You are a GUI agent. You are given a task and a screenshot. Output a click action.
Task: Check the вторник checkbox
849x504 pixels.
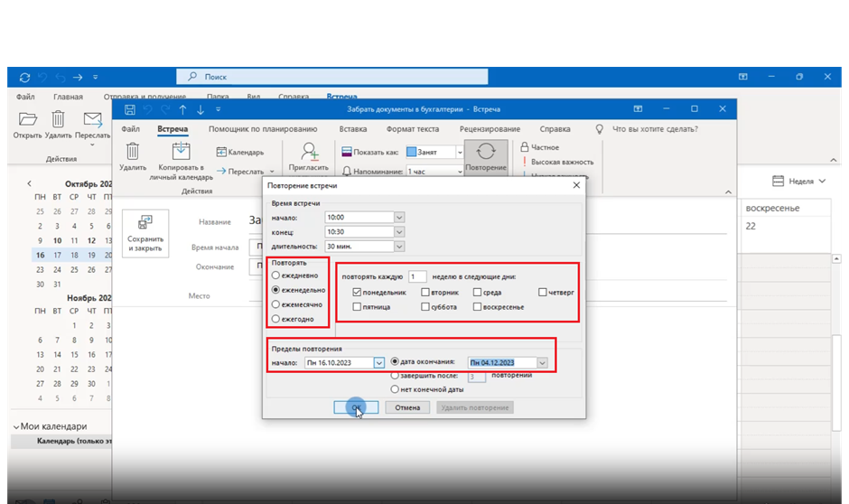coord(425,293)
